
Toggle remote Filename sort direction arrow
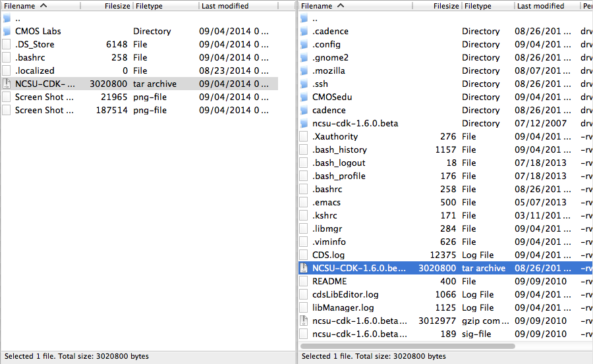pyautogui.click(x=341, y=6)
